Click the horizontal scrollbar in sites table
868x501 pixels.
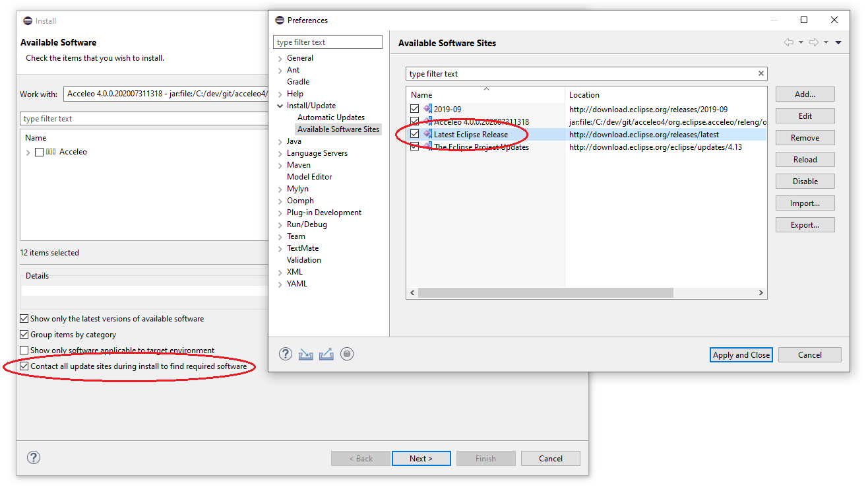[545, 292]
